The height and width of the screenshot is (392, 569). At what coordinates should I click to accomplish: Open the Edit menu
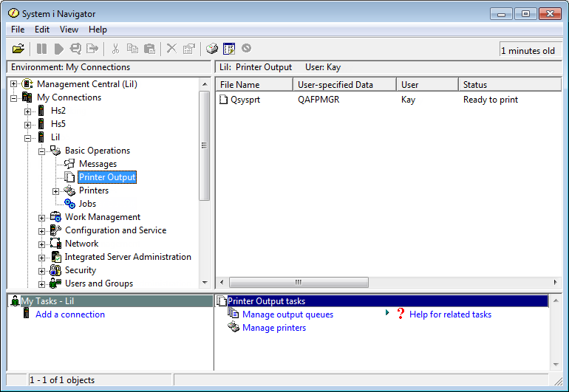pos(42,30)
